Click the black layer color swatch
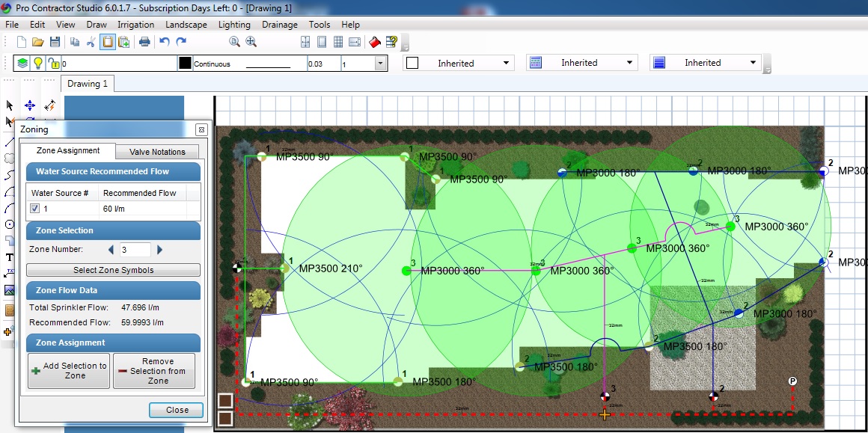Screen dimensions: 868x433 pos(185,64)
